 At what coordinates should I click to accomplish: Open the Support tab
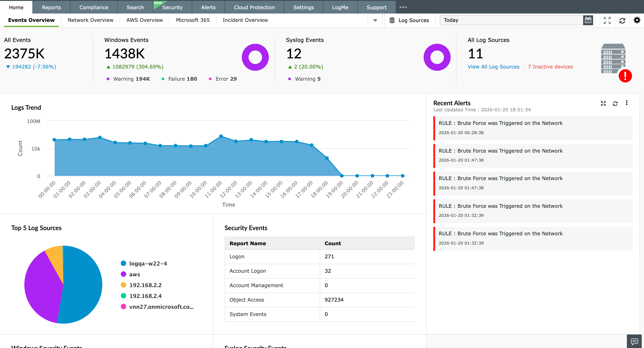[x=377, y=7]
